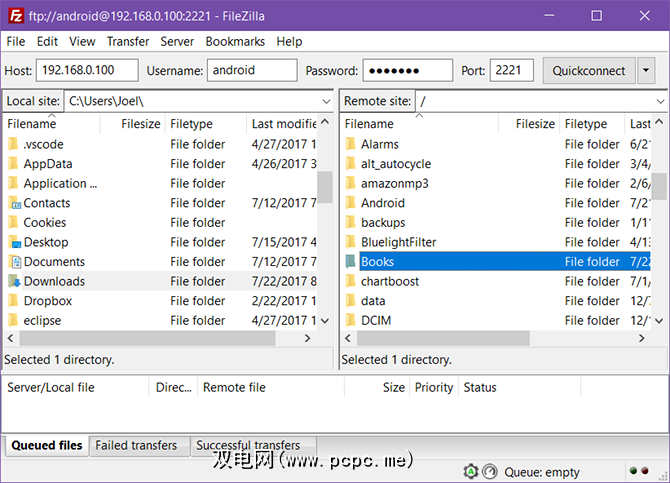Sort local files by Filetype column header
This screenshot has height=483, width=670.
[206, 124]
